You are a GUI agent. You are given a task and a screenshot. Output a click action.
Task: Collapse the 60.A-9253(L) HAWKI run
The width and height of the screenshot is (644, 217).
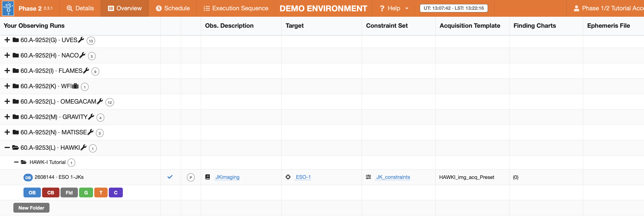click(x=7, y=148)
